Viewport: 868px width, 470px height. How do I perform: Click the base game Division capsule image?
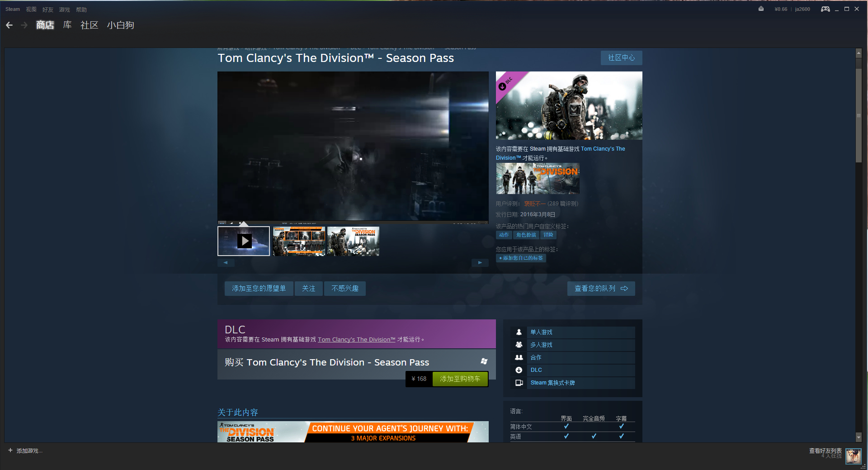pyautogui.click(x=538, y=179)
